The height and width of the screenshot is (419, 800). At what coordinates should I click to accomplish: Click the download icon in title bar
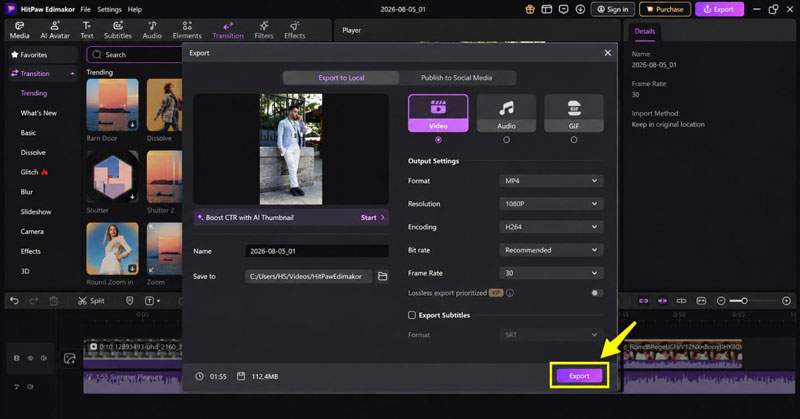pos(580,9)
